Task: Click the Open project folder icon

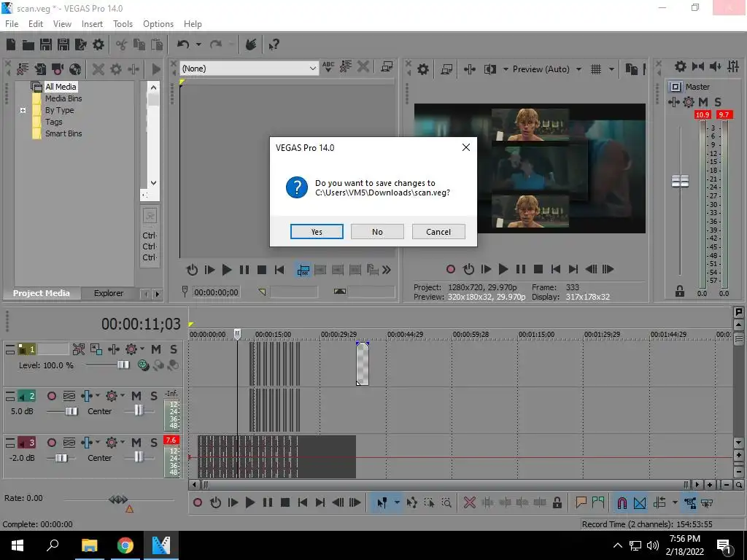Action: 28,44
